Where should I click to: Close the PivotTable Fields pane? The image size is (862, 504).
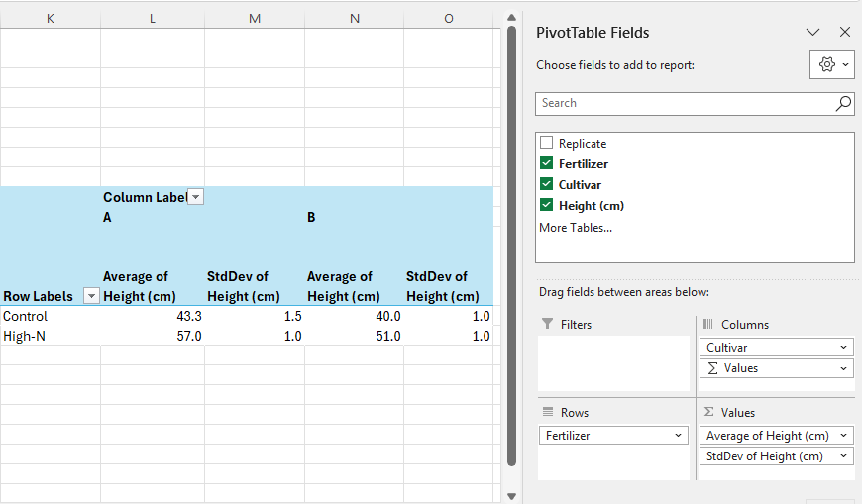coord(844,32)
